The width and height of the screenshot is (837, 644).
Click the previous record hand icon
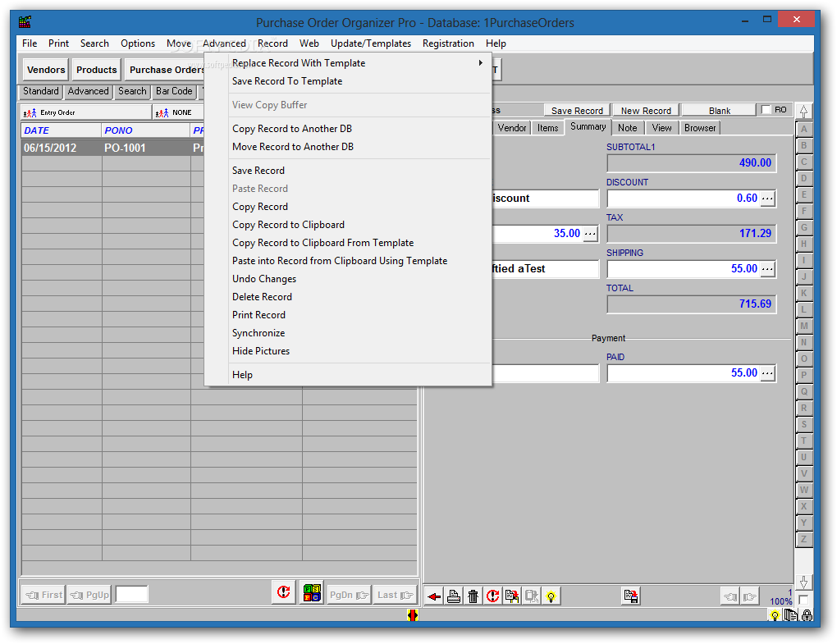click(x=730, y=596)
